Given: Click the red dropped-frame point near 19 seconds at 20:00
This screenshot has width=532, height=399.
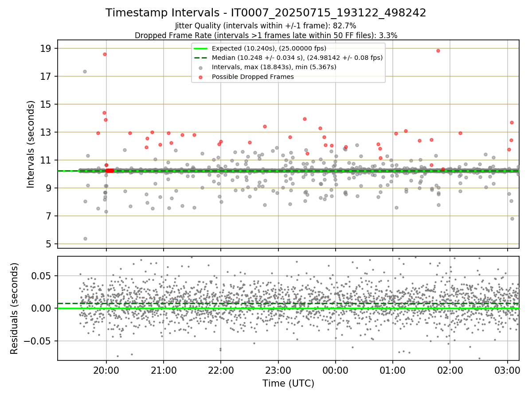Looking at the screenshot, I should (105, 54).
